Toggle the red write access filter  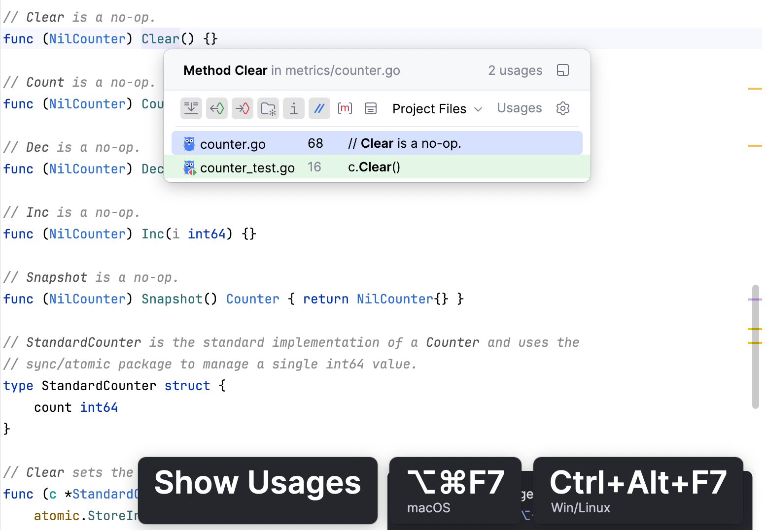pos(243,108)
